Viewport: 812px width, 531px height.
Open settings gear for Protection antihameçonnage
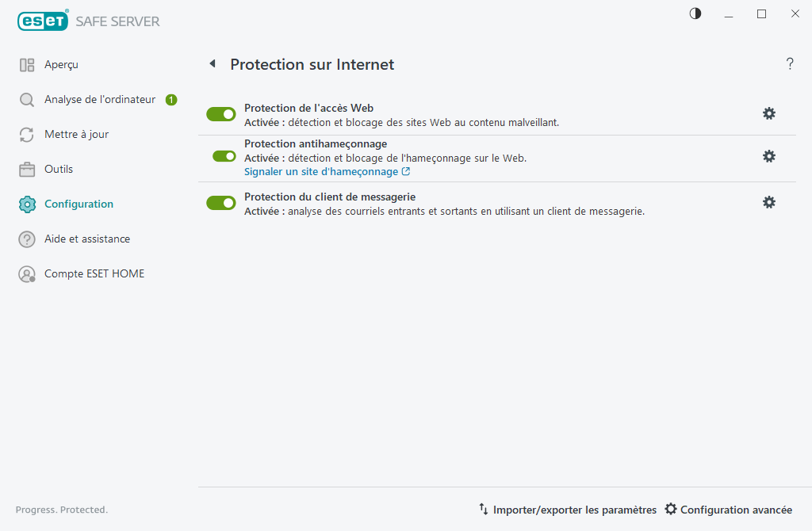coord(768,156)
